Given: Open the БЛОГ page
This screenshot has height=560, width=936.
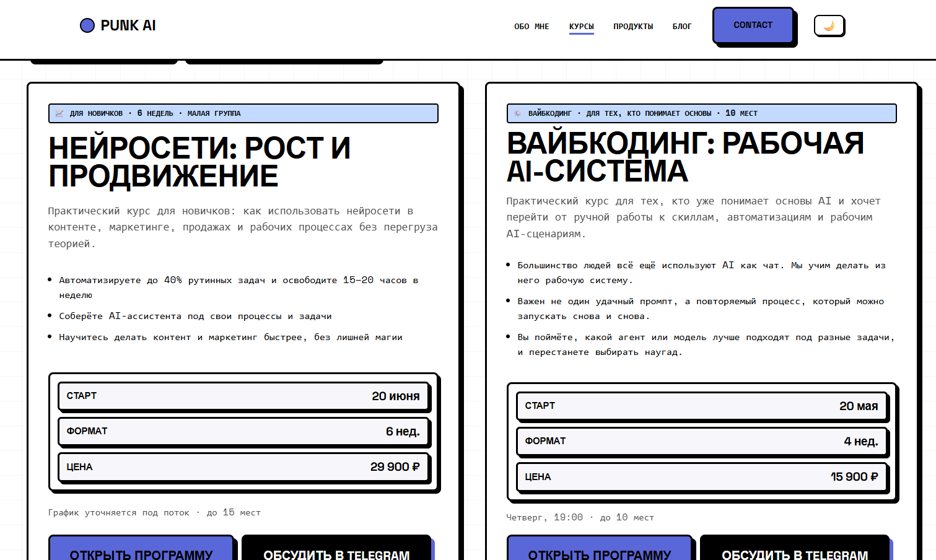Looking at the screenshot, I should pos(682,27).
